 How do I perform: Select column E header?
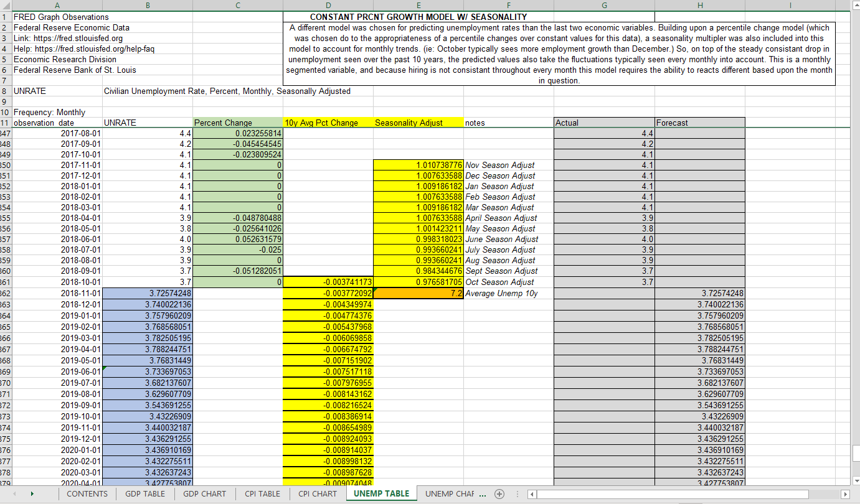pyautogui.click(x=418, y=6)
